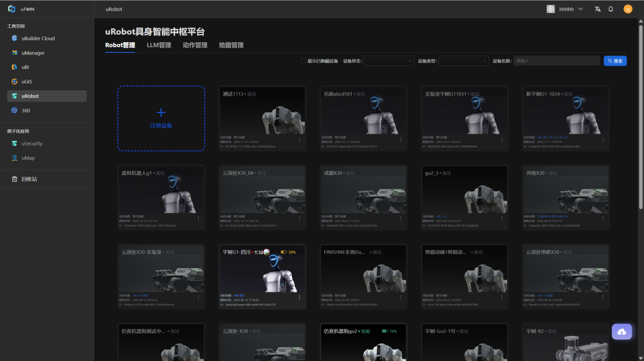Click the notification bell icon

coord(611,9)
